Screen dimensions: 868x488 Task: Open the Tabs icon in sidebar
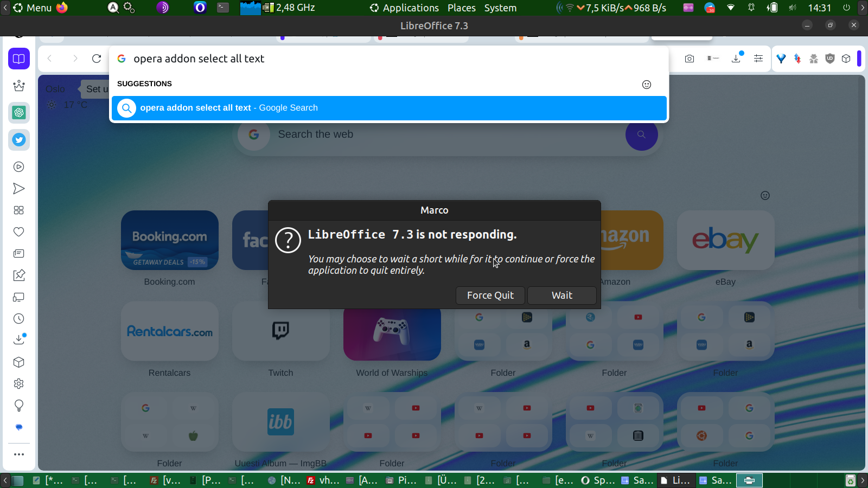(19, 297)
